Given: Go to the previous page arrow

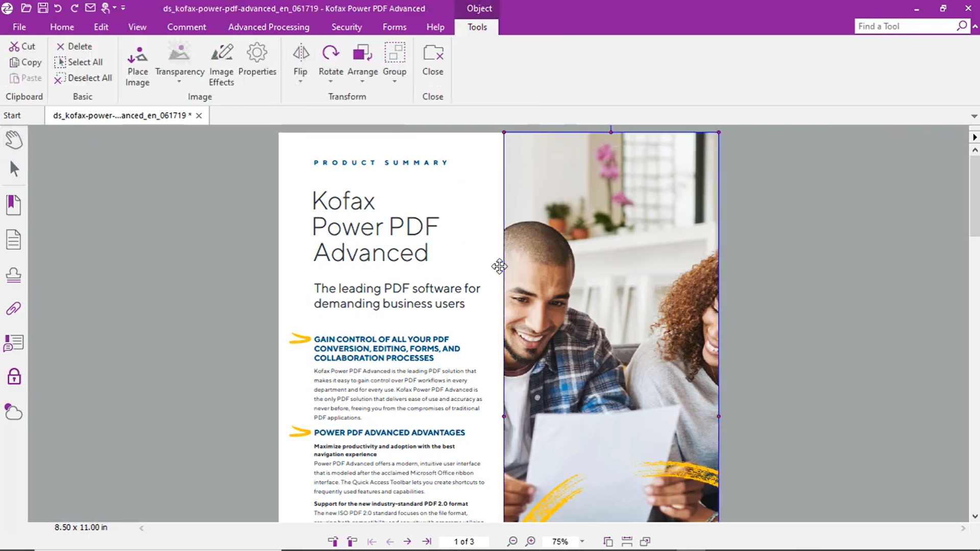Looking at the screenshot, I should (390, 542).
